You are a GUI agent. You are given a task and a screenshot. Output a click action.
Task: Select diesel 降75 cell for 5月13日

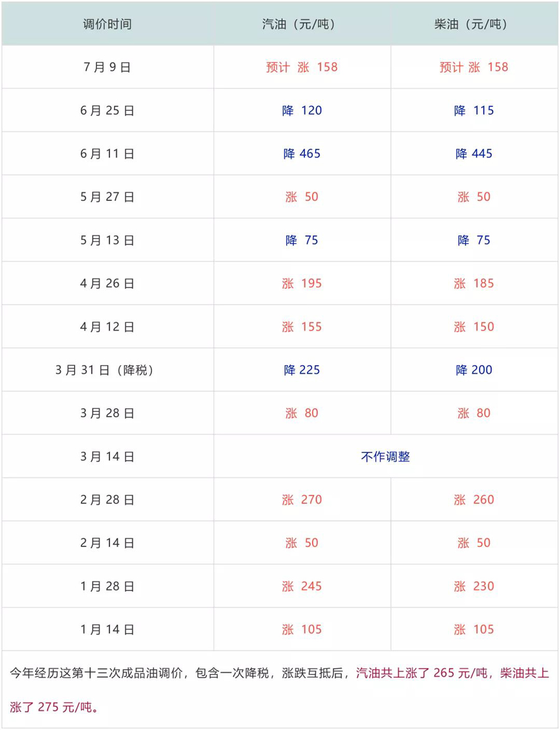tap(474, 240)
